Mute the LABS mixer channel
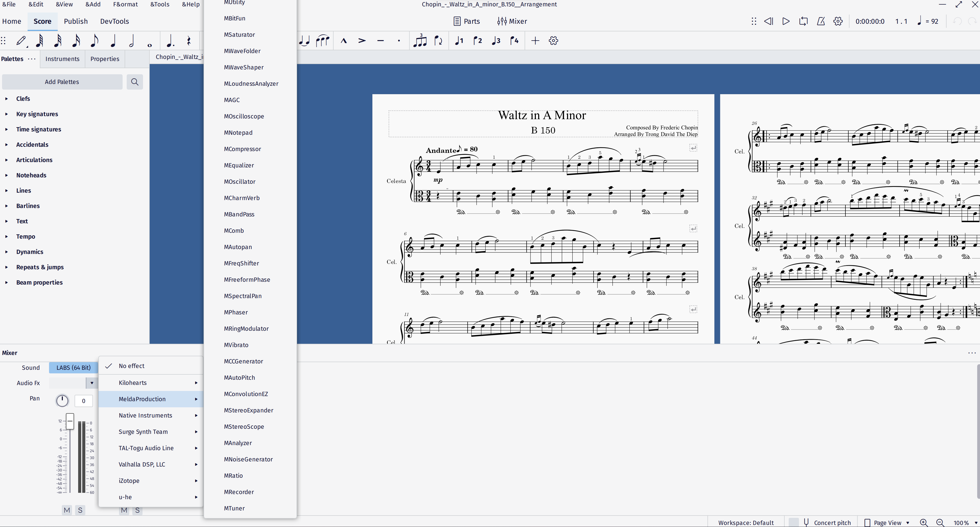980x527 pixels. pyautogui.click(x=67, y=510)
